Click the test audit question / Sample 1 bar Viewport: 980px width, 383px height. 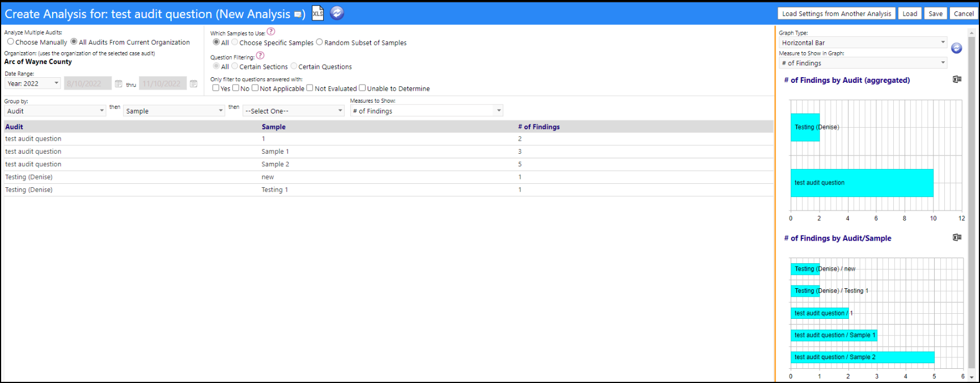point(834,335)
